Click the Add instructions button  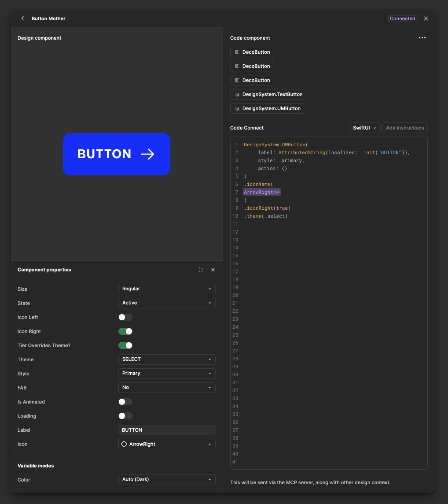(x=405, y=128)
